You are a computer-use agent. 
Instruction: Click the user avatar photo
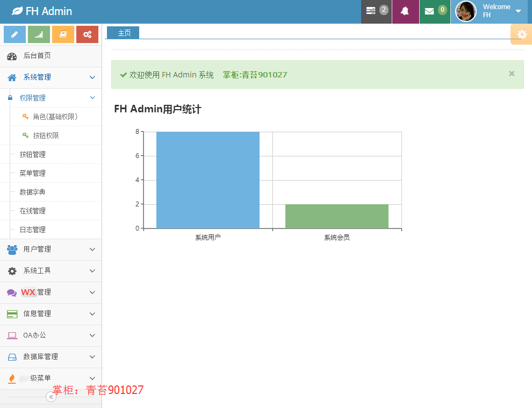[x=465, y=11]
